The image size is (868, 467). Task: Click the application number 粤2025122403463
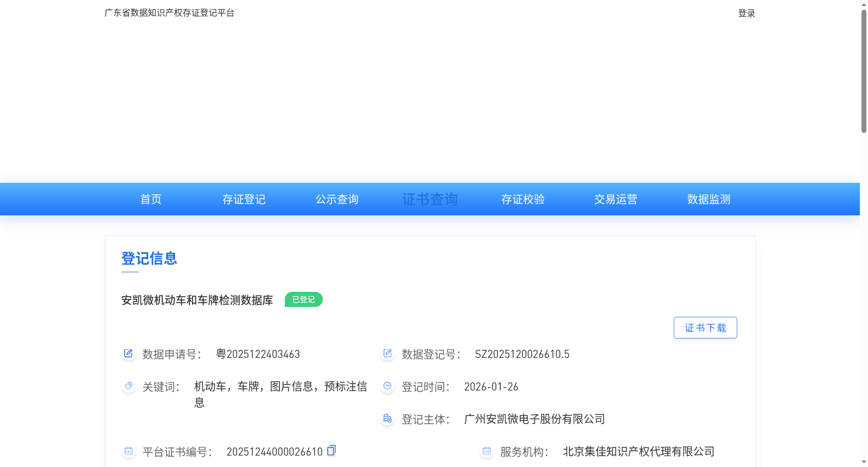(258, 354)
